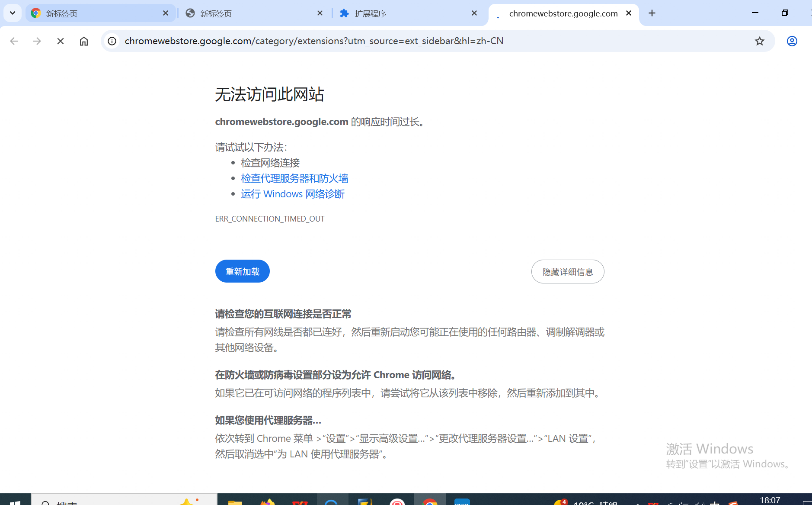Click the taskbar clock showing 18:07
The height and width of the screenshot is (505, 812).
tap(770, 500)
